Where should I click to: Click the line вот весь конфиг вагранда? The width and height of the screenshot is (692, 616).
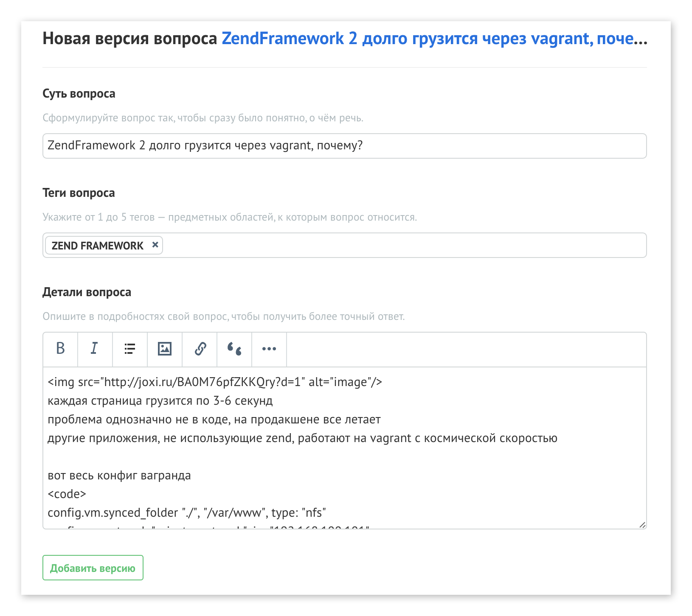(x=119, y=475)
